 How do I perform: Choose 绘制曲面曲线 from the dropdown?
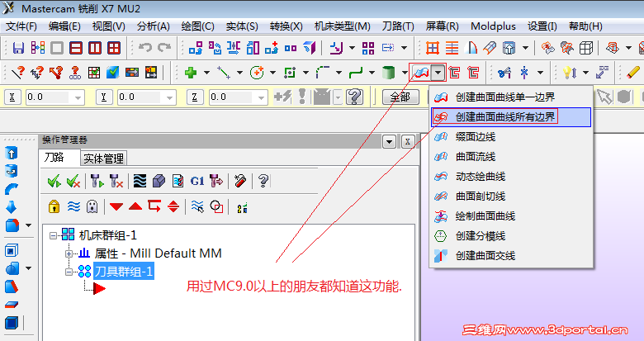pos(511,216)
